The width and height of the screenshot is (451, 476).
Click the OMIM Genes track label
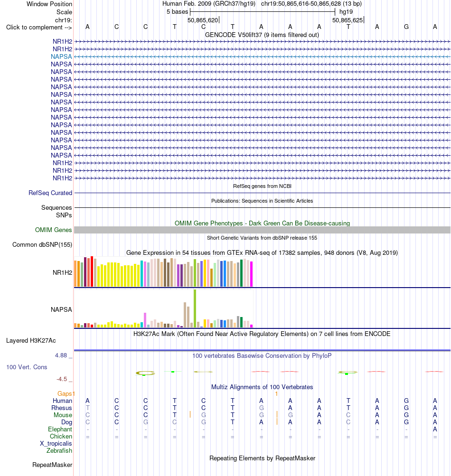[54, 230]
